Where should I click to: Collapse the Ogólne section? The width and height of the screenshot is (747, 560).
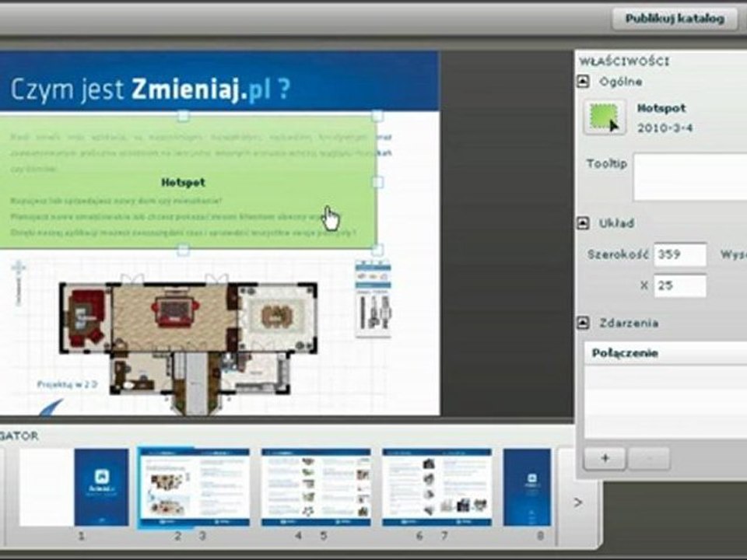[x=583, y=82]
